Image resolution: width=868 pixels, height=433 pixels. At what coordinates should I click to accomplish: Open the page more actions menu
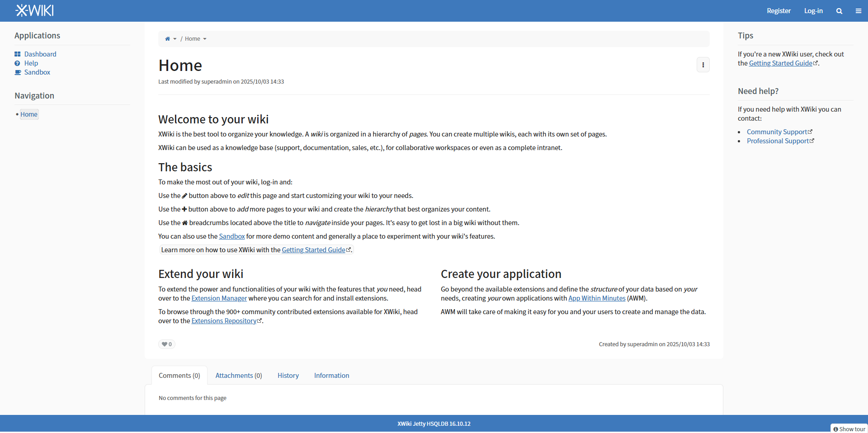click(703, 65)
